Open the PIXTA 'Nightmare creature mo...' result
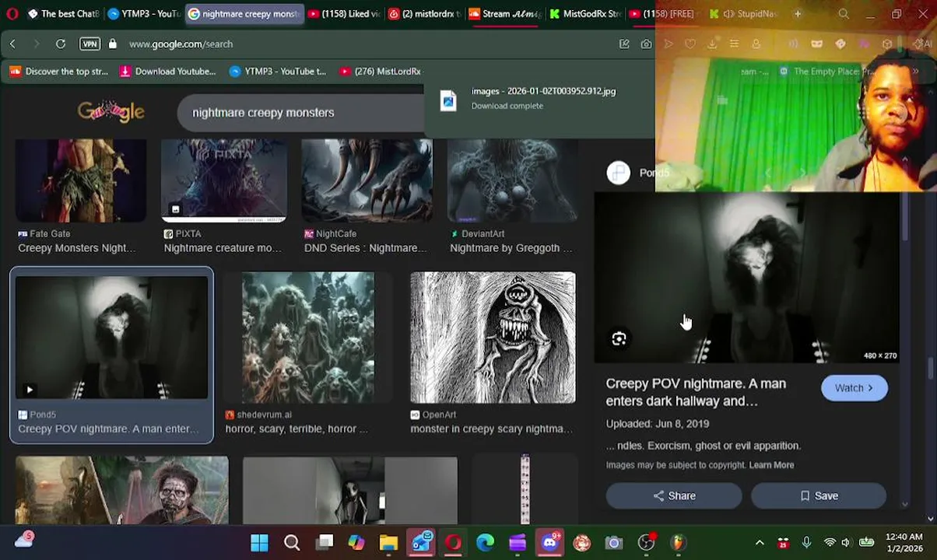 point(224,198)
